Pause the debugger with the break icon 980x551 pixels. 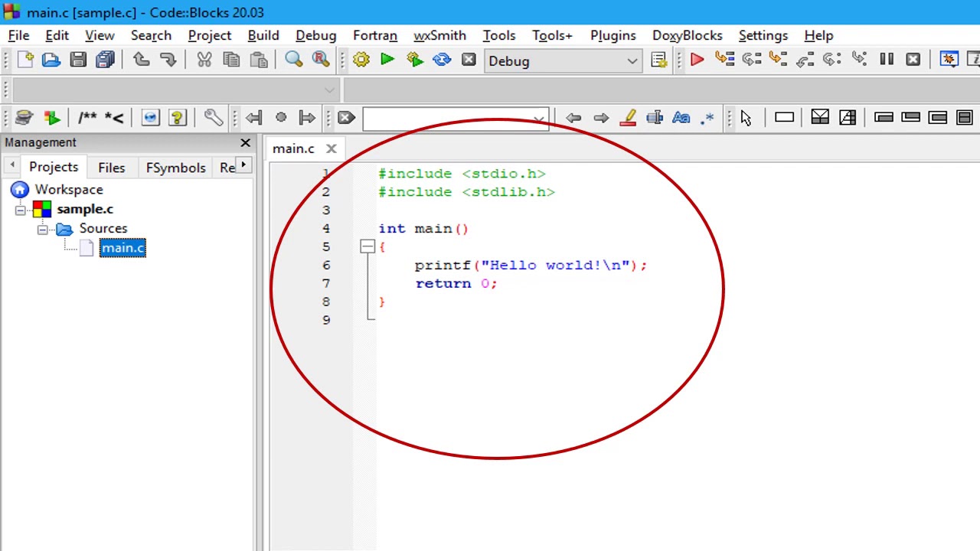(x=887, y=60)
